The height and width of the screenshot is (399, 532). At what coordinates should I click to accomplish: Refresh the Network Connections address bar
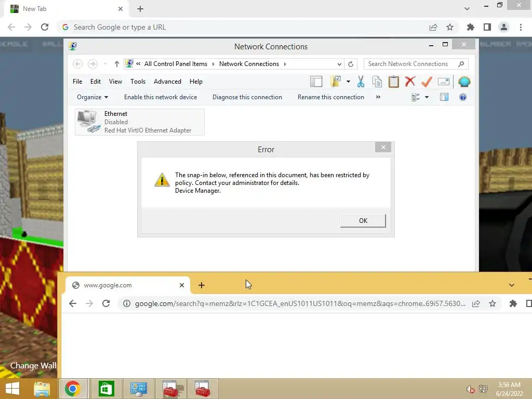tap(351, 64)
